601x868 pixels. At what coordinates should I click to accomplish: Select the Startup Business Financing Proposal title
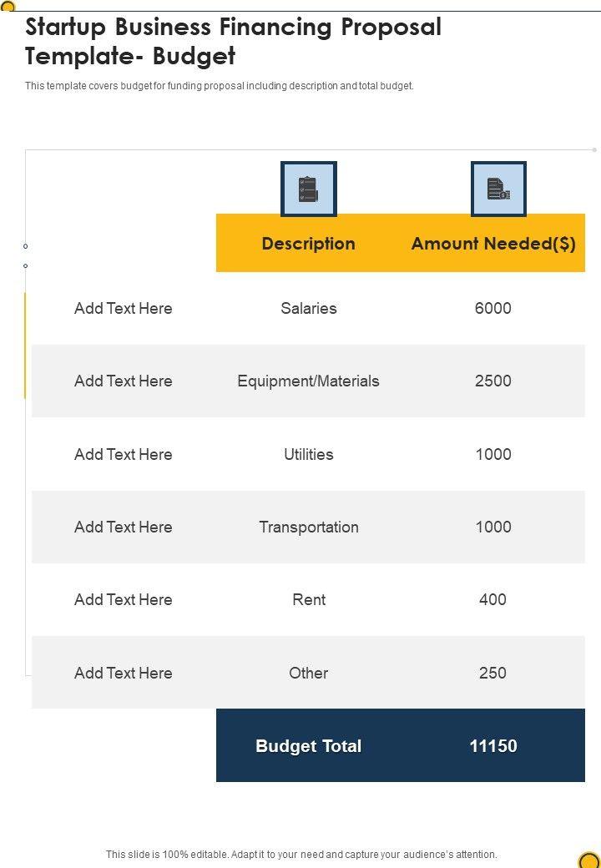tap(234, 42)
